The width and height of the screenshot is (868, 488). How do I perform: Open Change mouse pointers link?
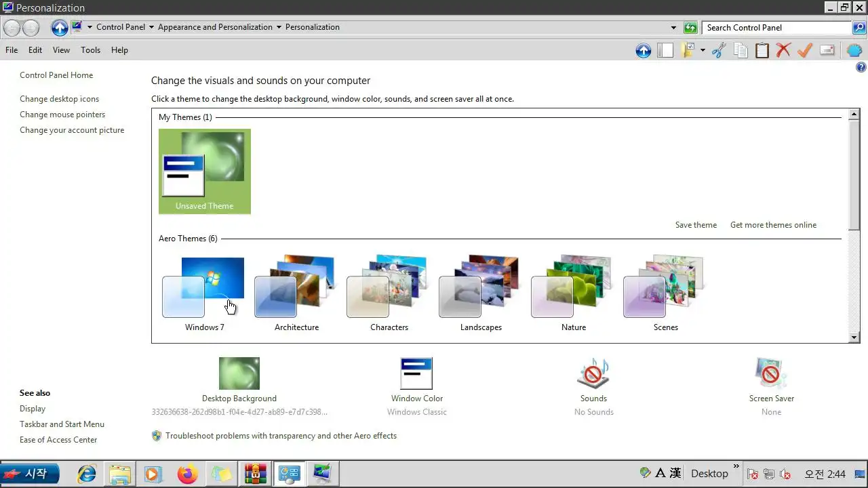[62, 115]
